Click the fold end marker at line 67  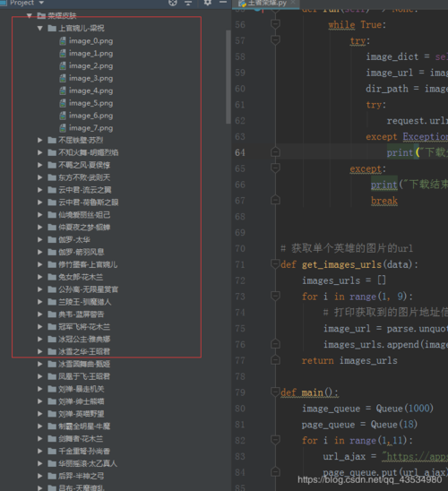point(275,200)
